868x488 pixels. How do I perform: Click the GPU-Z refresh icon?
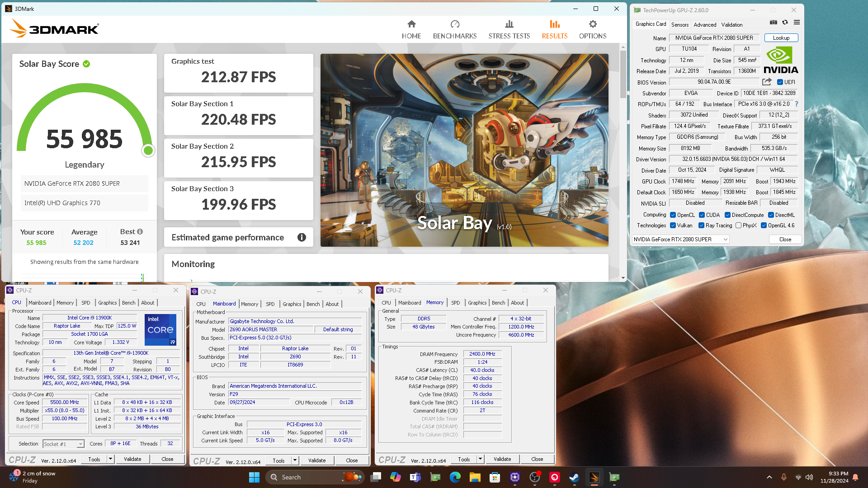coord(785,22)
